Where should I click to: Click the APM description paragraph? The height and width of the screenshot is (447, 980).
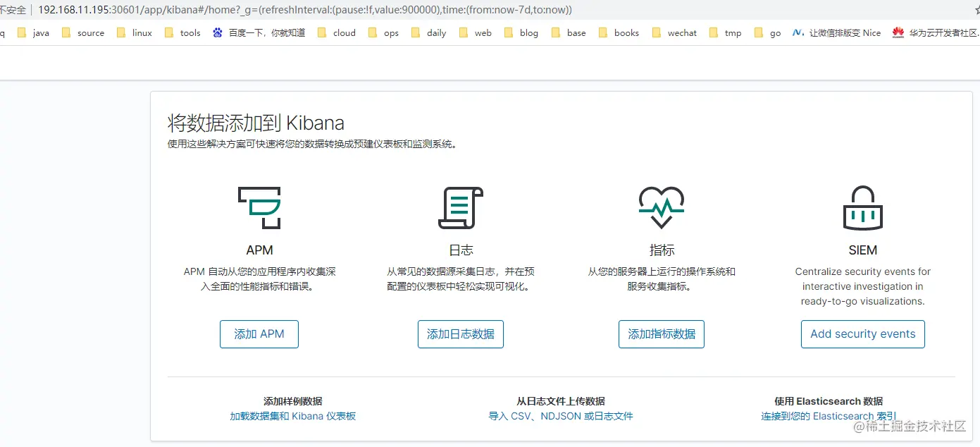point(259,279)
